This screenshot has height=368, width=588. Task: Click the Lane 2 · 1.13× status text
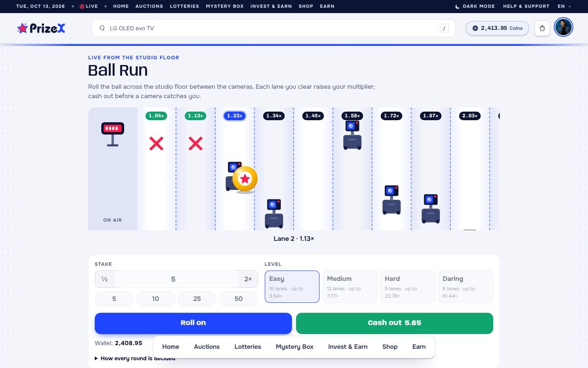pyautogui.click(x=294, y=239)
